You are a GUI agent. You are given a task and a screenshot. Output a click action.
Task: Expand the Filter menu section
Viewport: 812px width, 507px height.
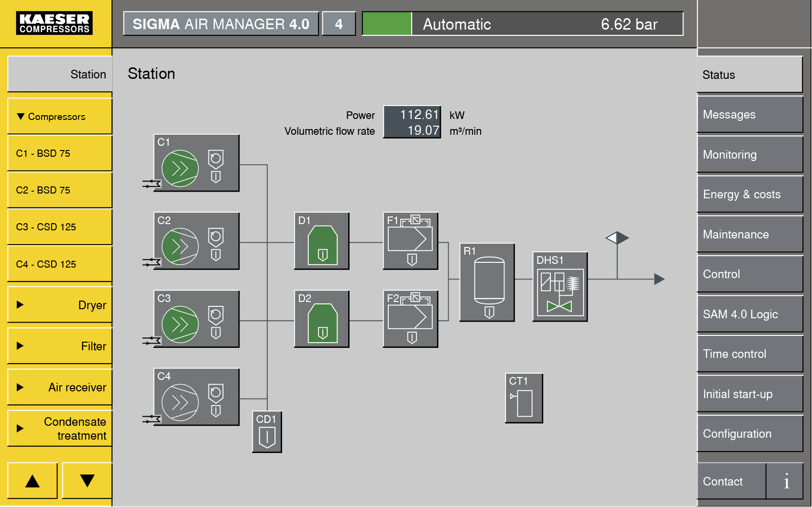(59, 346)
